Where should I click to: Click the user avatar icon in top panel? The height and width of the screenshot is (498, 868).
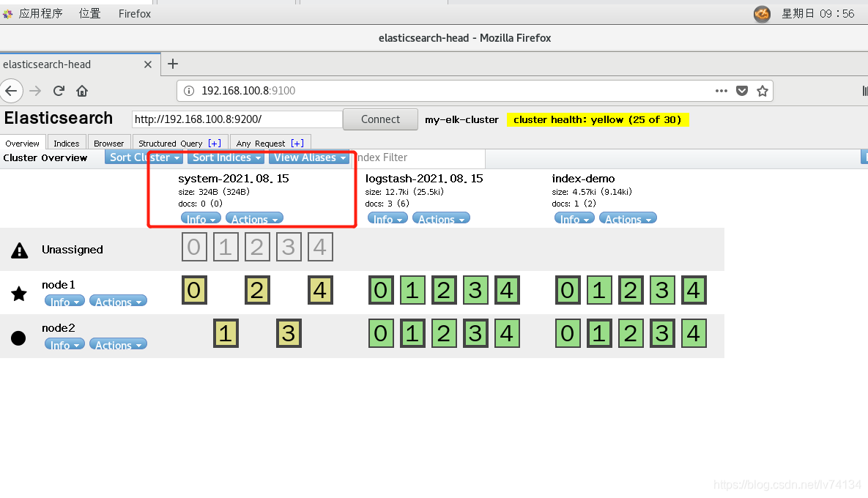point(763,14)
